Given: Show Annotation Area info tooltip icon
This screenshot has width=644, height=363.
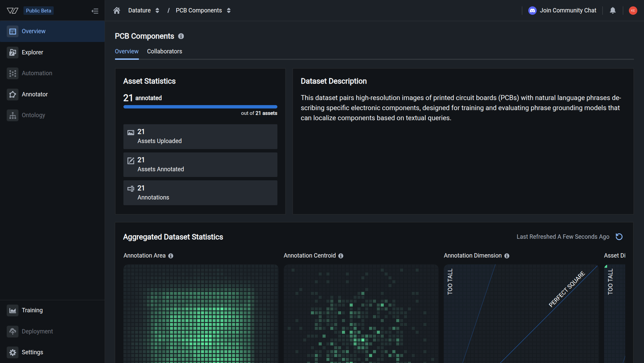Looking at the screenshot, I should [171, 256].
